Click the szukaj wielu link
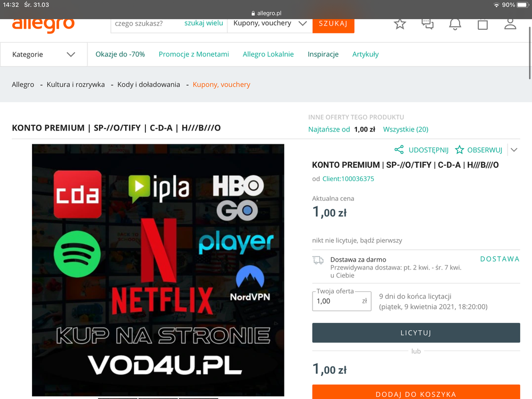532x399 pixels. [x=203, y=23]
